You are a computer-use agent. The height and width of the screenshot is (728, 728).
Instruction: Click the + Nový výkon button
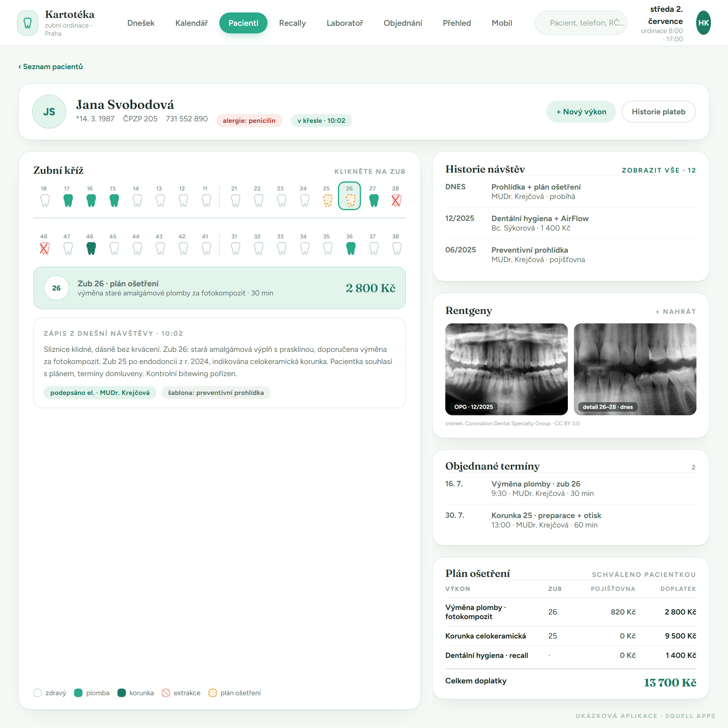[x=581, y=112]
